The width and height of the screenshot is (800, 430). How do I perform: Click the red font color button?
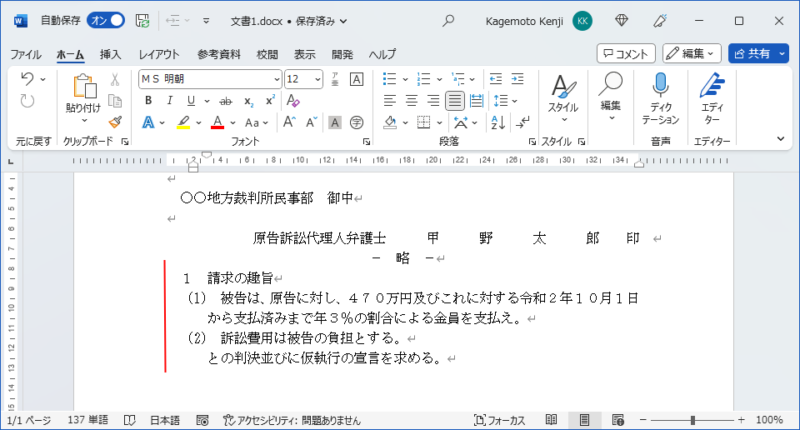(x=217, y=122)
